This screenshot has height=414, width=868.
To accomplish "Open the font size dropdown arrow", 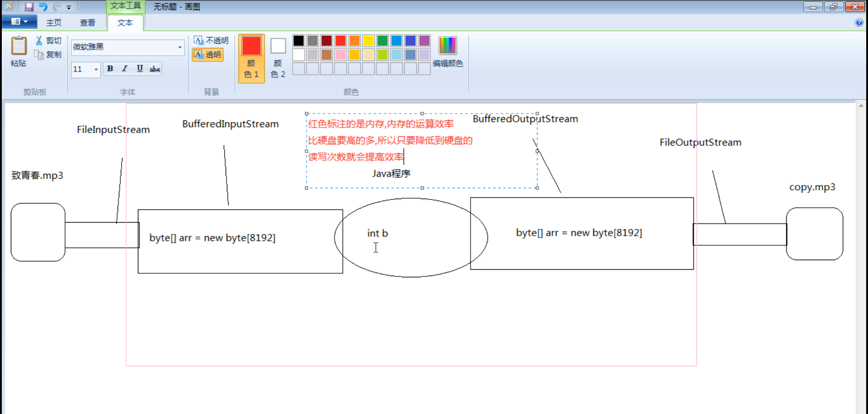I will (x=96, y=69).
